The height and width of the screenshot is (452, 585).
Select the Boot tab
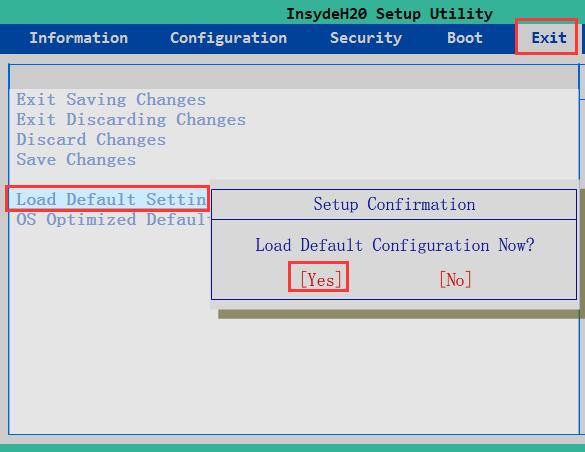coord(465,38)
